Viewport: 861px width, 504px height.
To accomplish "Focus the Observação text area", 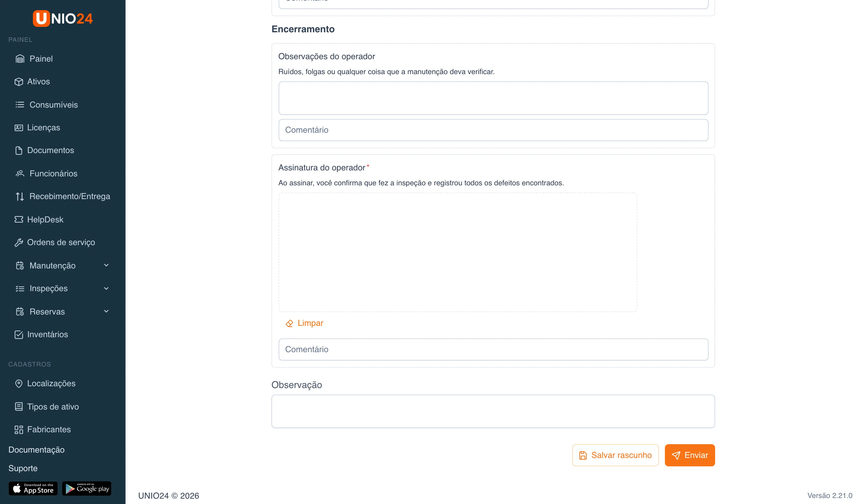I will 493,411.
